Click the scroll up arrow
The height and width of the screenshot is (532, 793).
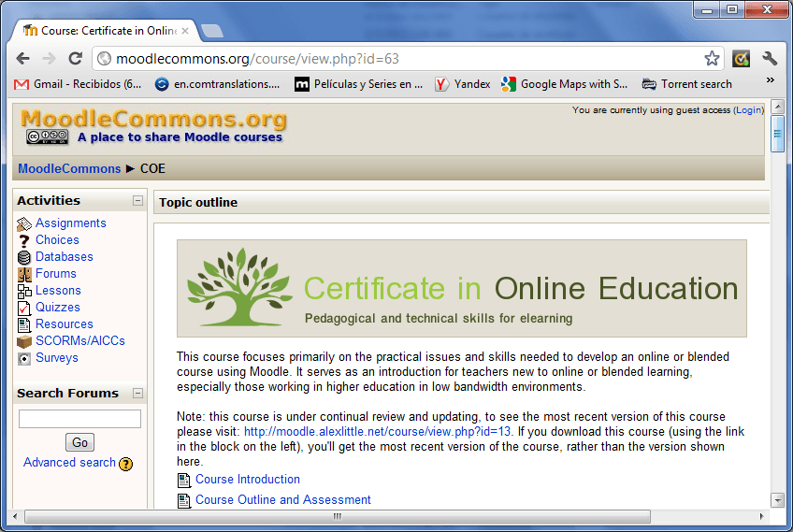(x=777, y=107)
